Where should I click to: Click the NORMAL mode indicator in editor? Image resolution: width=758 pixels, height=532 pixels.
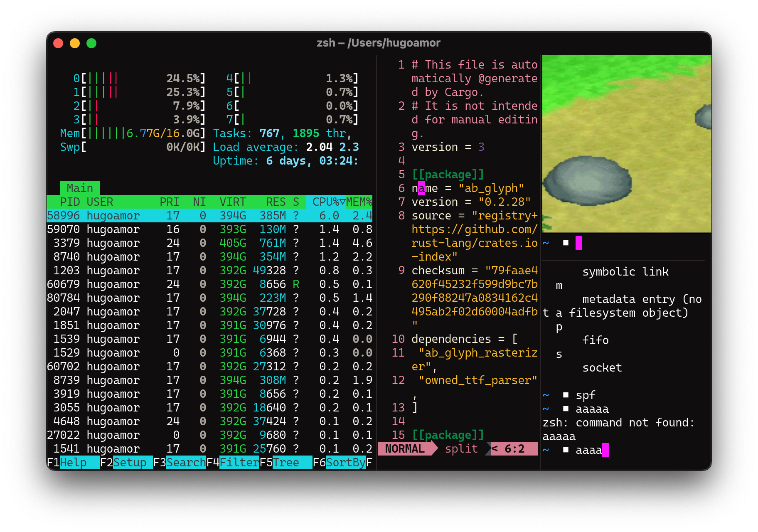[405, 448]
